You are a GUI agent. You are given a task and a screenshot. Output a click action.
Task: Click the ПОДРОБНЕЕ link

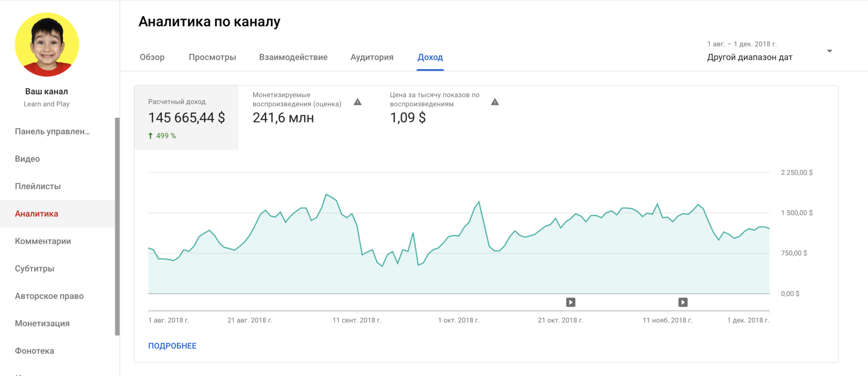172,346
